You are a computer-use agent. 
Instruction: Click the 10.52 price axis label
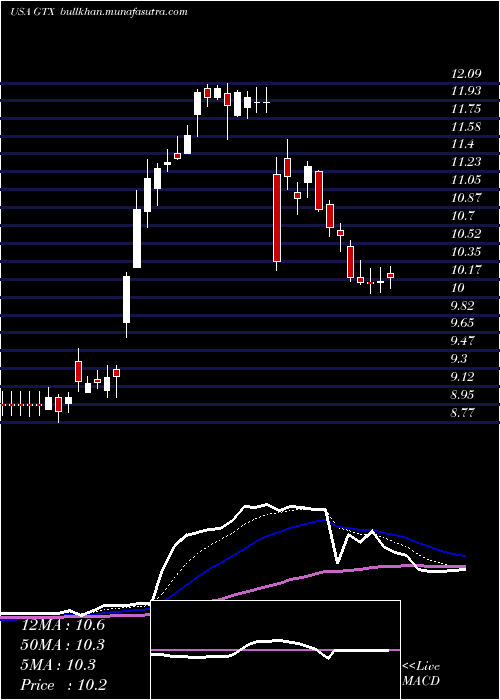click(x=466, y=233)
